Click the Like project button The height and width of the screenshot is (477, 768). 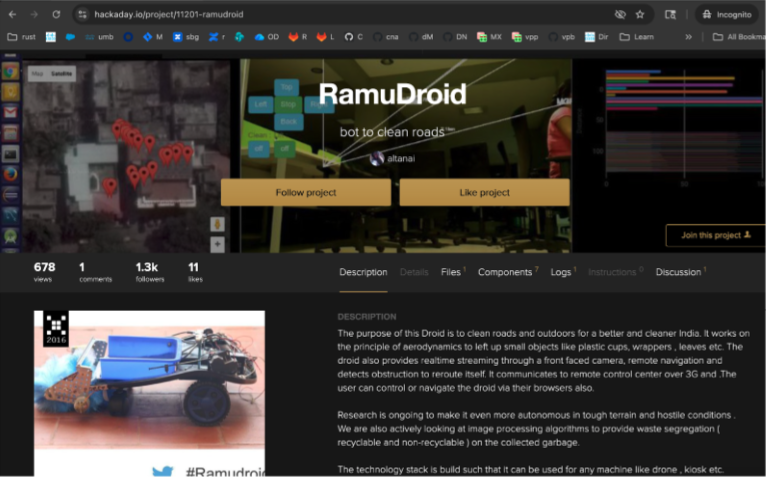point(484,192)
